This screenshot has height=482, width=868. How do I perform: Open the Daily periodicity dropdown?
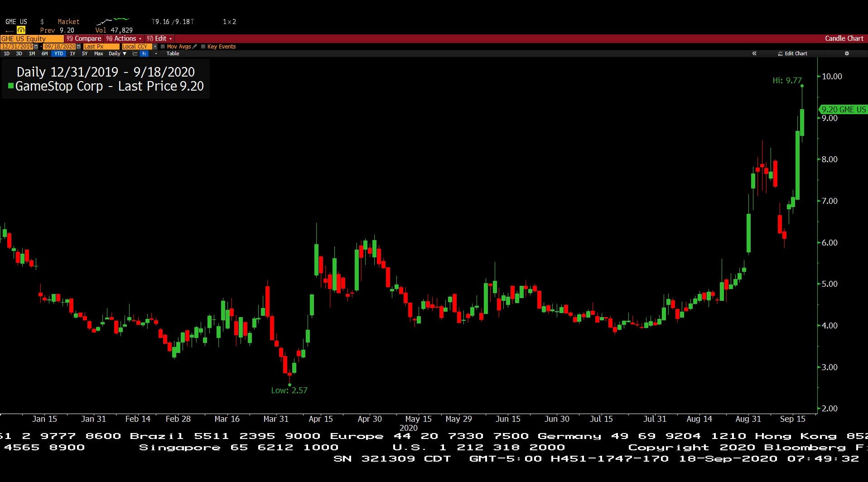117,53
